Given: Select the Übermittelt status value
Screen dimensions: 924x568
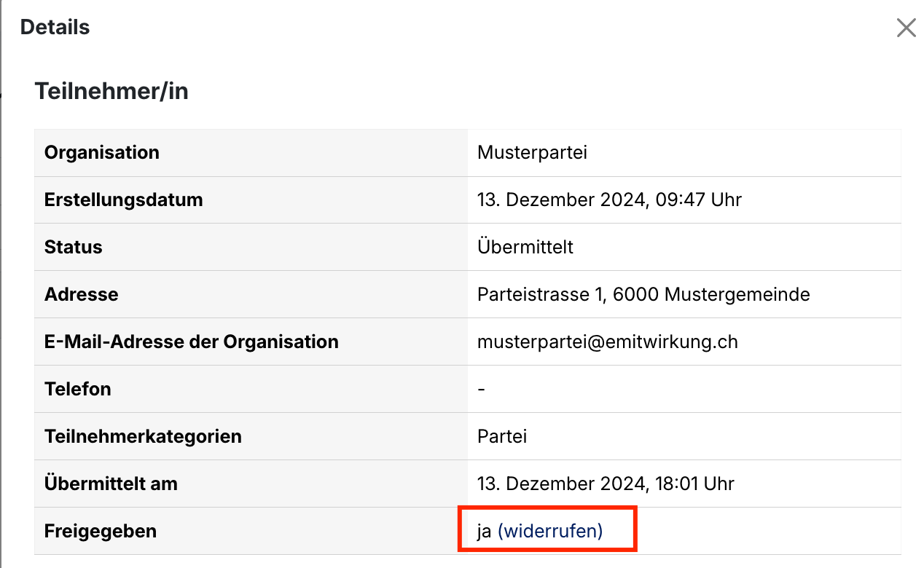Looking at the screenshot, I should pos(525,247).
